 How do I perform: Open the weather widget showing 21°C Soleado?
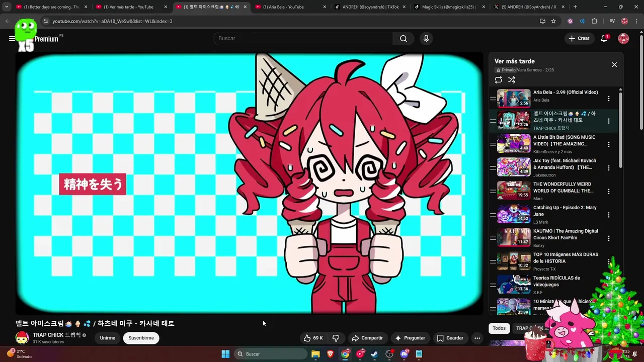tap(20, 354)
